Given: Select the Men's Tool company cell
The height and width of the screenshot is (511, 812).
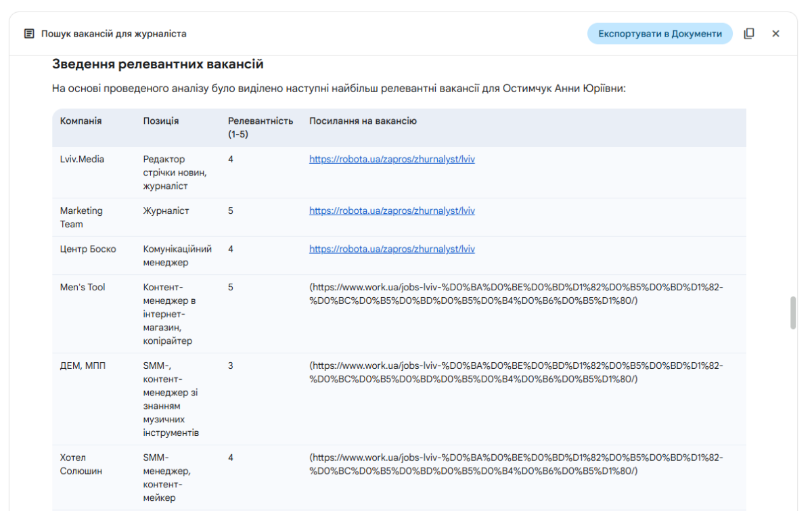Looking at the screenshot, I should (83, 288).
